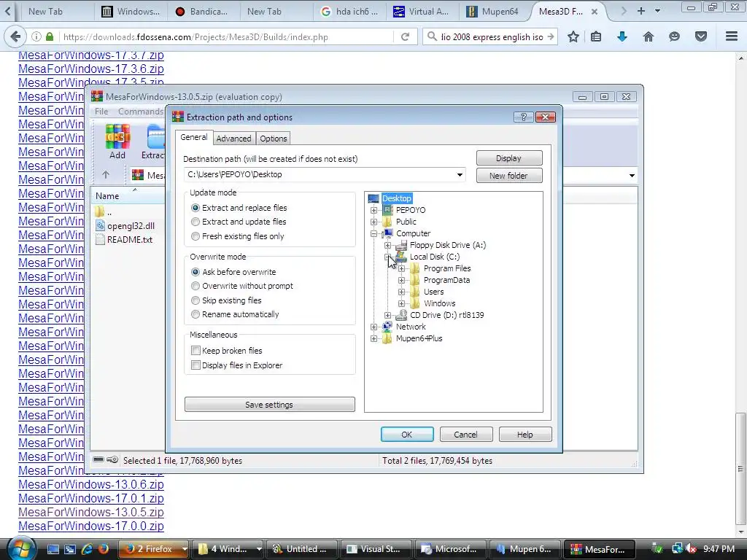This screenshot has width=747, height=560.
Task: Select Extract and update files option
Action: 196,222
